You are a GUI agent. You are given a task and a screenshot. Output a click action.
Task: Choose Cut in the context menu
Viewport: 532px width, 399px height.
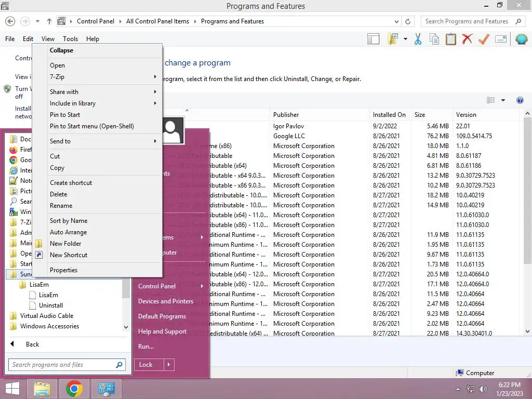(x=97, y=156)
